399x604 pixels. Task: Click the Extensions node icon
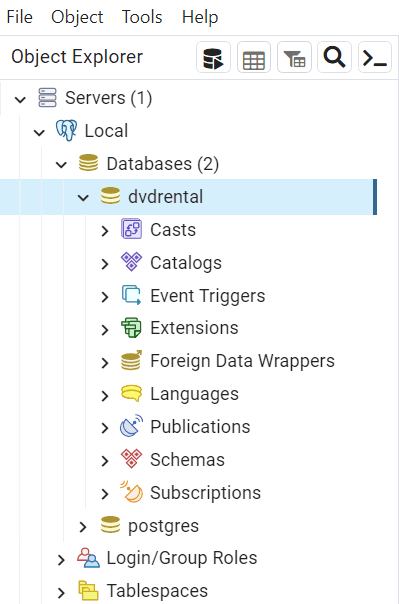[131, 328]
